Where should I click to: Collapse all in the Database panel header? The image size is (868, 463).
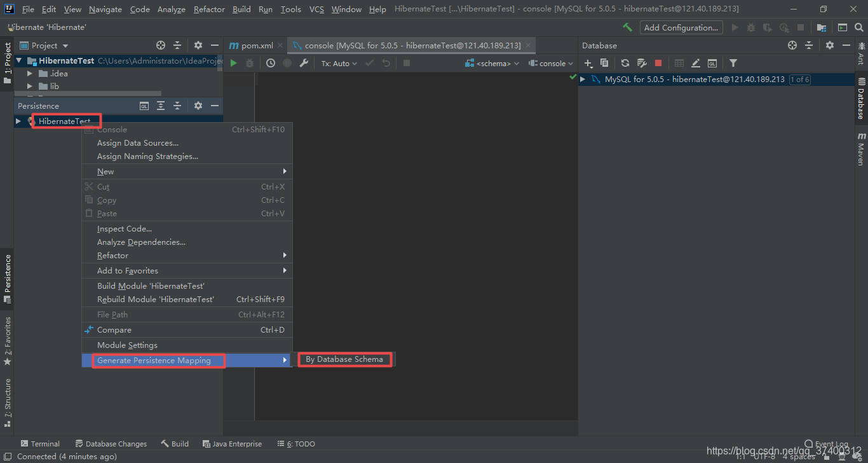pos(809,45)
